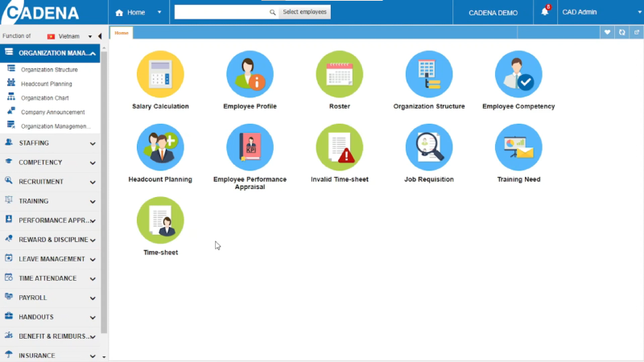Screen dimensions: 644x362
Task: Click the open-in-new-window icon
Action: [637, 32]
